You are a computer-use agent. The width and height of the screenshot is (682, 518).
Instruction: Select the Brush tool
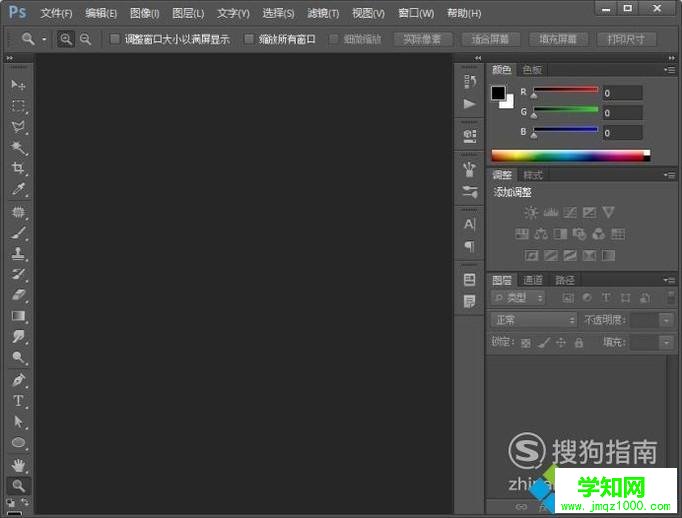[18, 233]
